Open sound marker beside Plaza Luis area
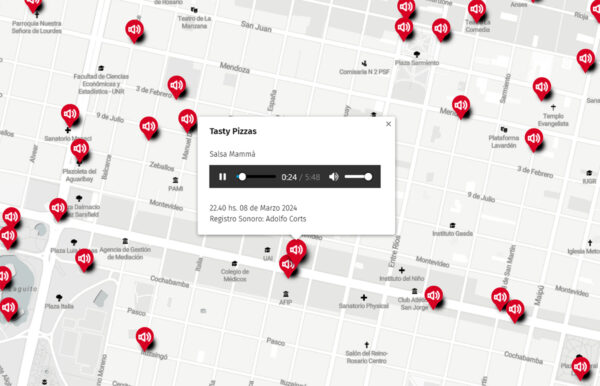The width and height of the screenshot is (600, 386). (x=85, y=260)
